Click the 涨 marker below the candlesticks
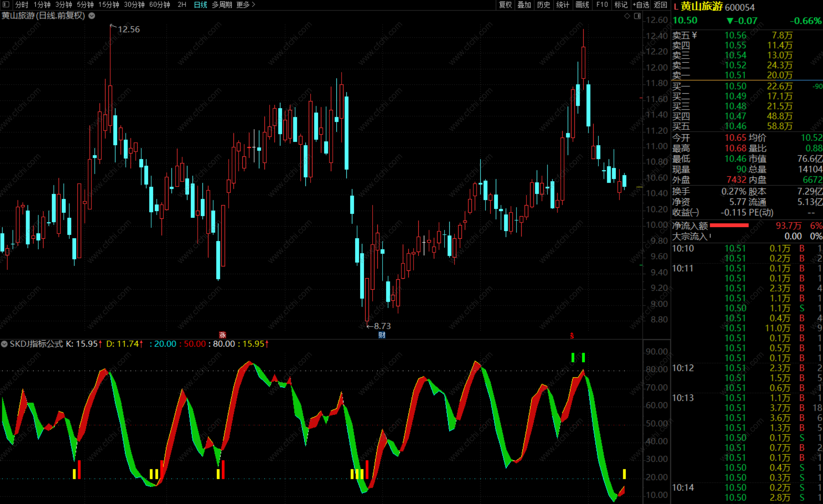This screenshot has height=504, width=823. pos(222,335)
